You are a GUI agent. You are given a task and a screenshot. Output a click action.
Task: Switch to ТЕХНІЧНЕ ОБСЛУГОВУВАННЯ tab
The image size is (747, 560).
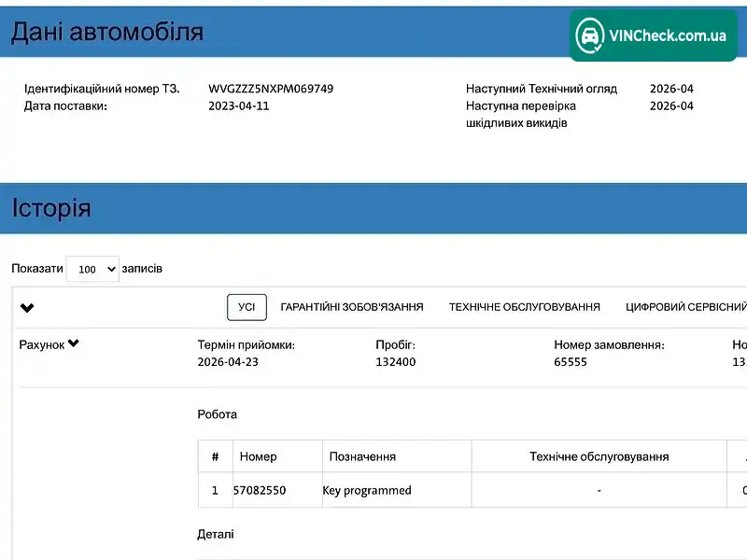point(525,307)
